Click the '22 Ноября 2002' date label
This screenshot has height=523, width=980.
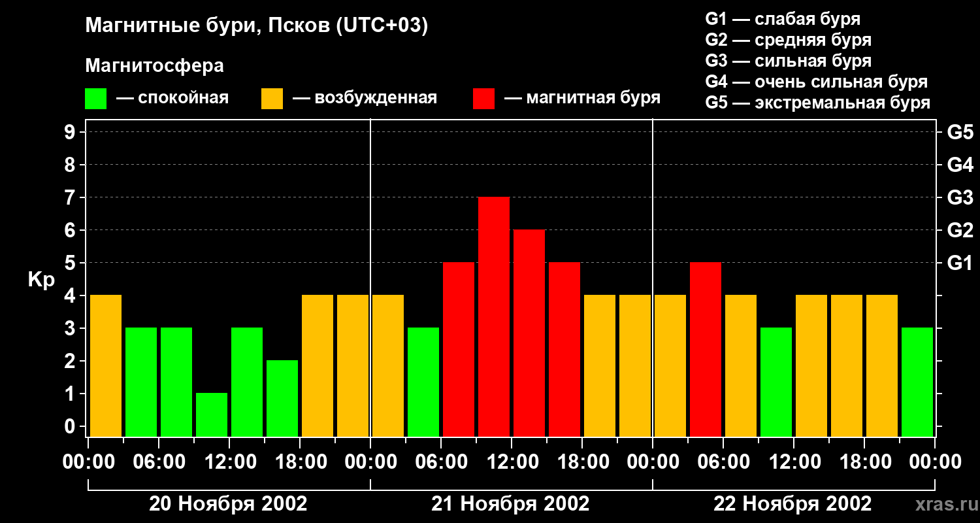[x=792, y=504]
